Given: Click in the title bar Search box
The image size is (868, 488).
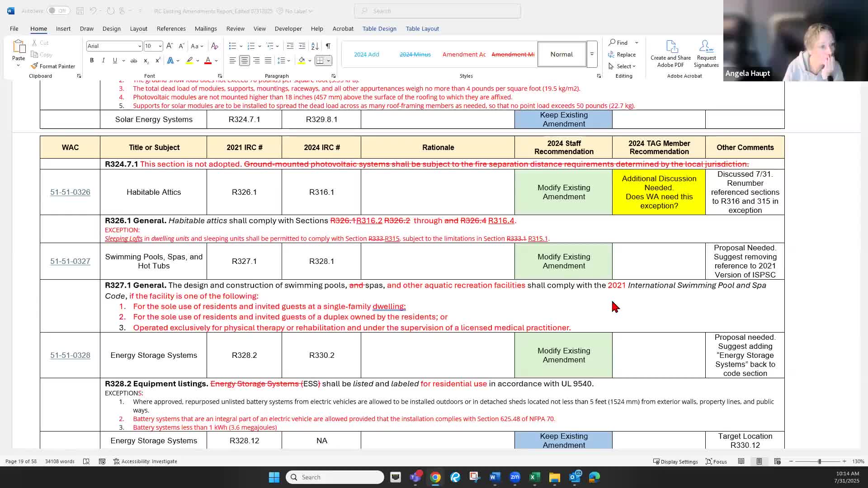Looking at the screenshot, I should (x=437, y=11).
